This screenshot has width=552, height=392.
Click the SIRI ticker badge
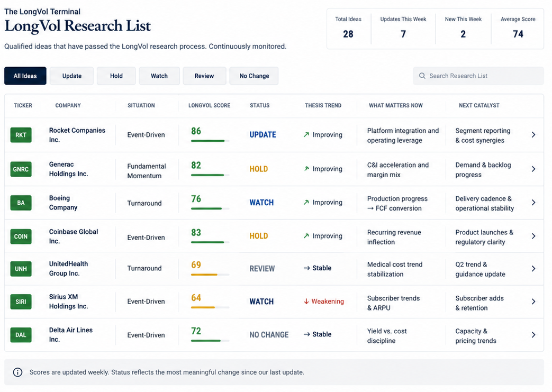click(x=21, y=302)
